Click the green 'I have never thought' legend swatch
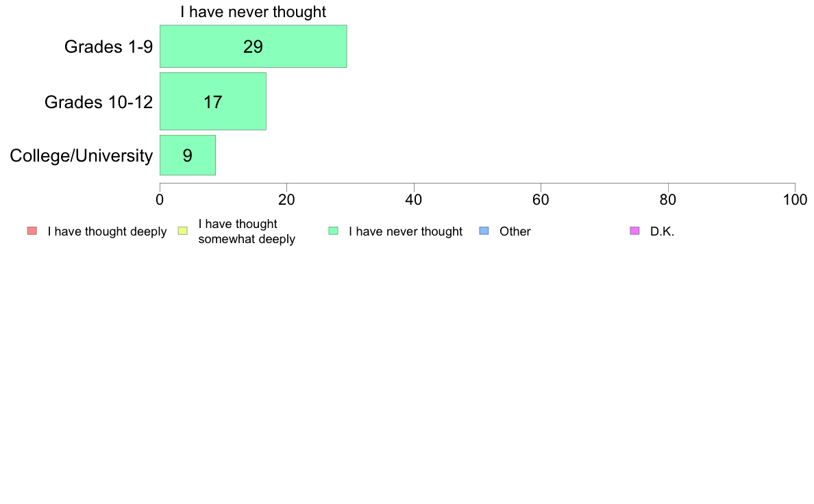This screenshot has height=504, width=814. (x=333, y=231)
